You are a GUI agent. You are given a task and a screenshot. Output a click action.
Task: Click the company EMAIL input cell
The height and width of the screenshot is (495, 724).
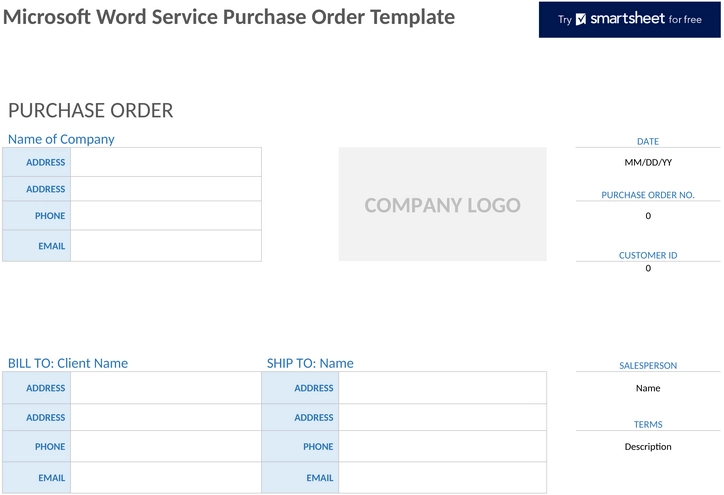(x=166, y=246)
